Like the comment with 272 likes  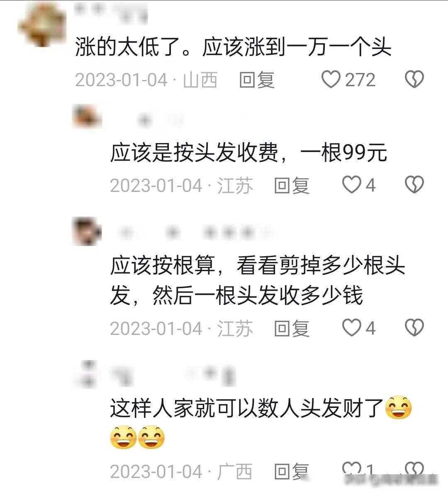click(331, 79)
